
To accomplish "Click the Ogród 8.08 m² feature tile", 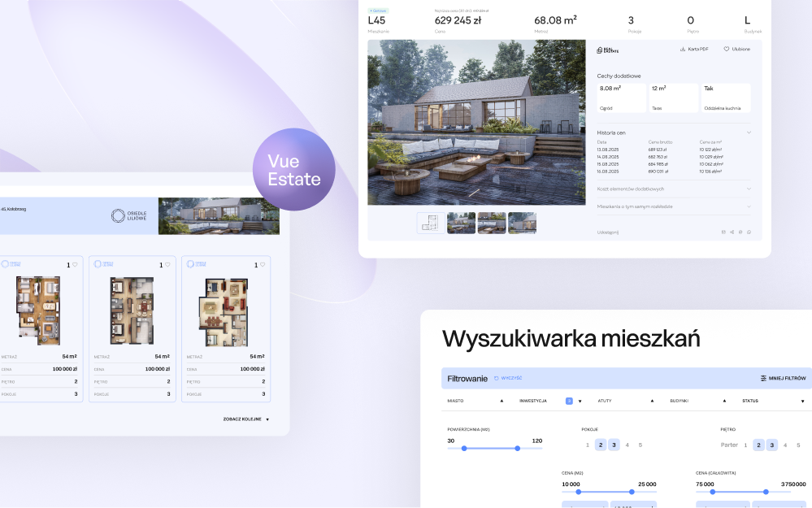I will (x=622, y=98).
